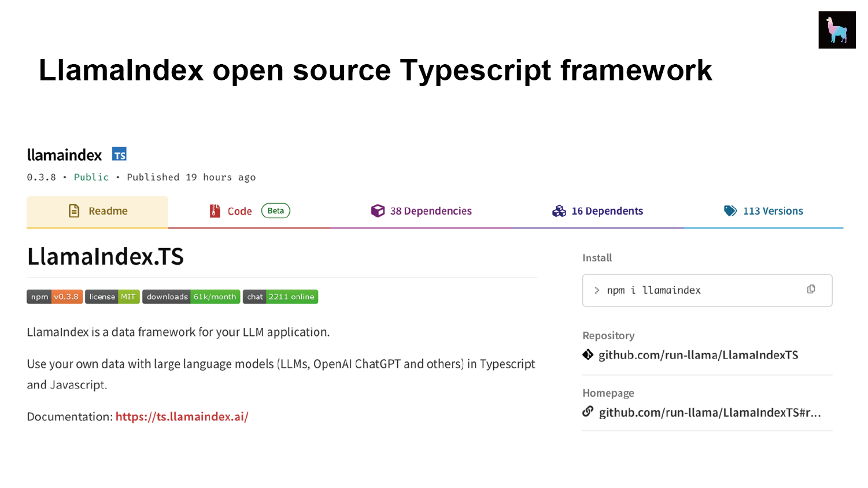Open the Homepage github.com/run-llama/LlamaIndexTS#r... link
Screen dimensions: 868x488
710,412
